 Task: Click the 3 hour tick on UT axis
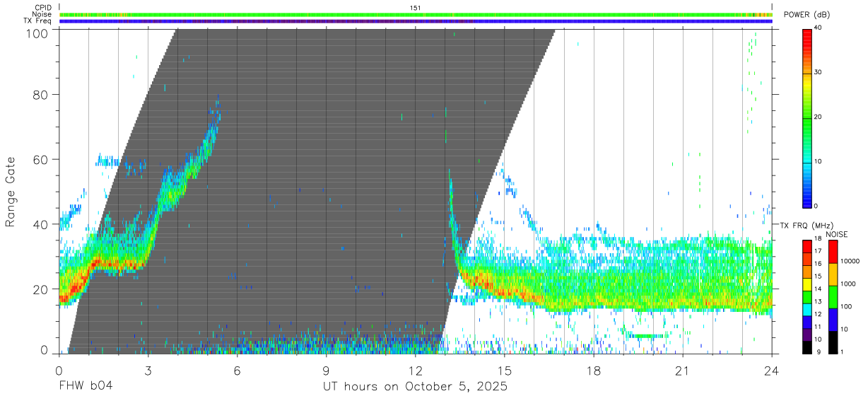148,371
